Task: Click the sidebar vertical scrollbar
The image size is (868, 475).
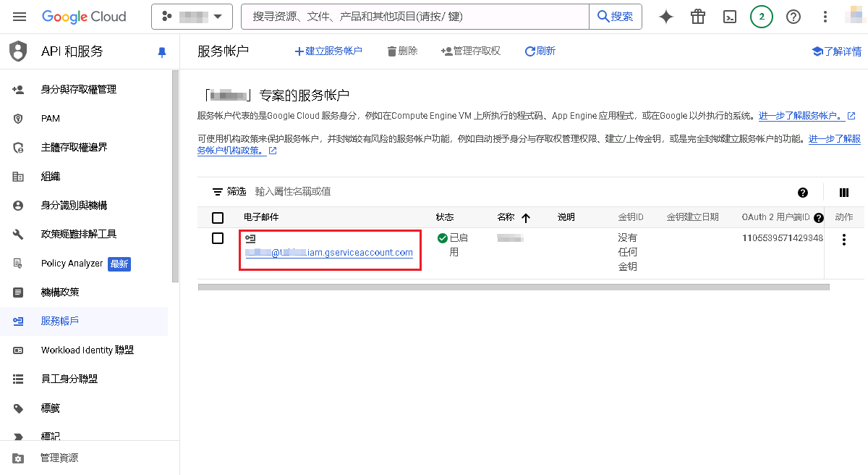Action: click(x=175, y=176)
